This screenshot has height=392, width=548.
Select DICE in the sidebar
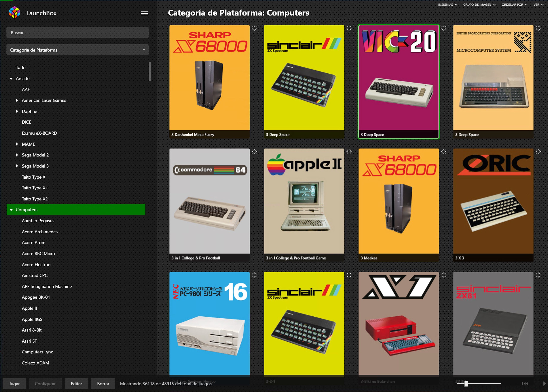click(x=27, y=122)
